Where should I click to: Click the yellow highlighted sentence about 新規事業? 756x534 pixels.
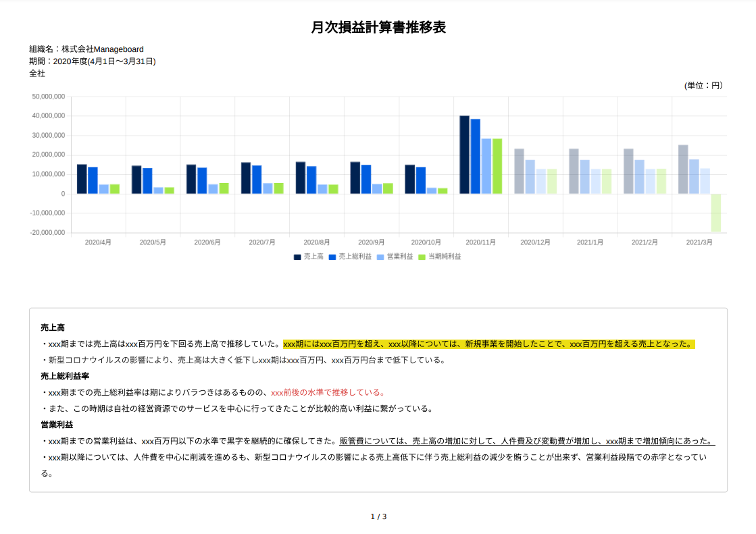[x=489, y=344]
